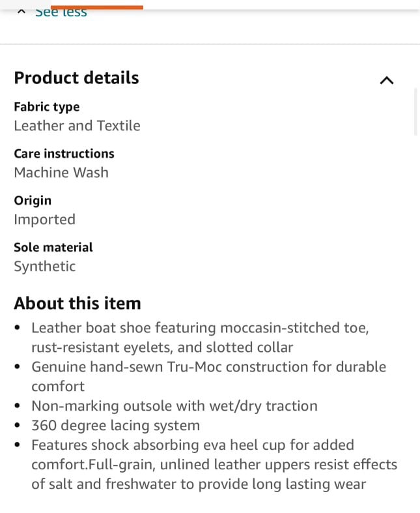Click the Tru-Moc construction bullet point
The width and height of the screenshot is (420, 513).
pos(208,377)
